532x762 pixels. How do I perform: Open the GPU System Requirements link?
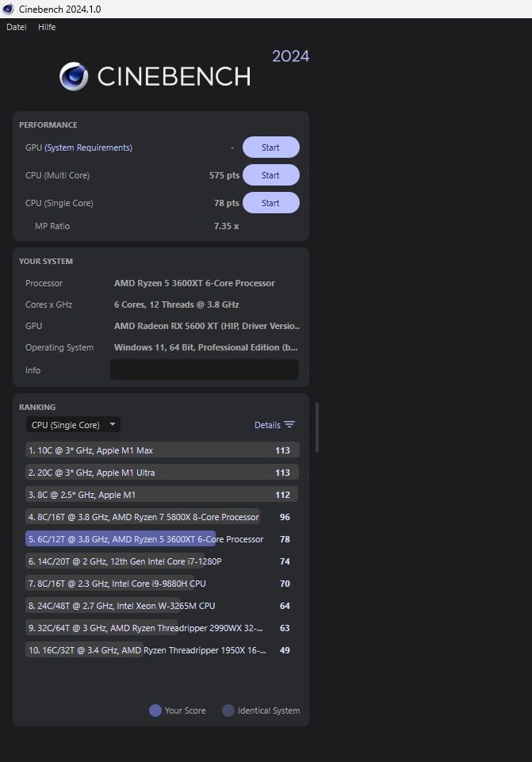89,147
